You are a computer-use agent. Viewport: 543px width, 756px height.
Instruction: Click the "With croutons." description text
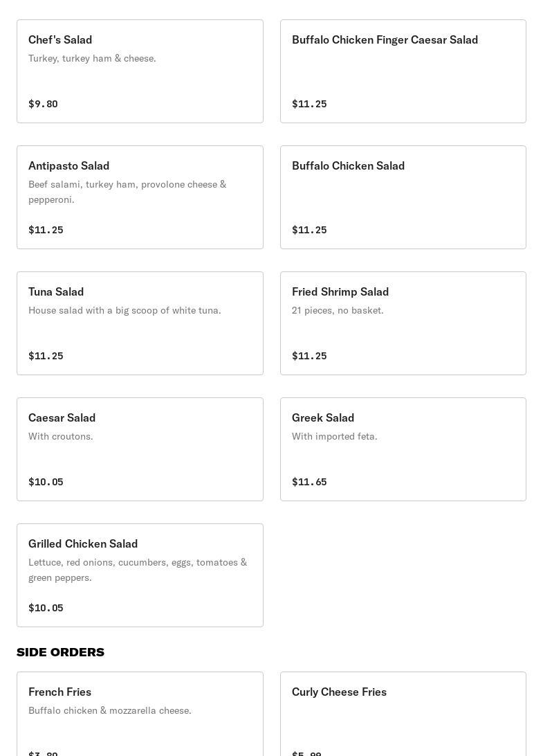tap(61, 436)
